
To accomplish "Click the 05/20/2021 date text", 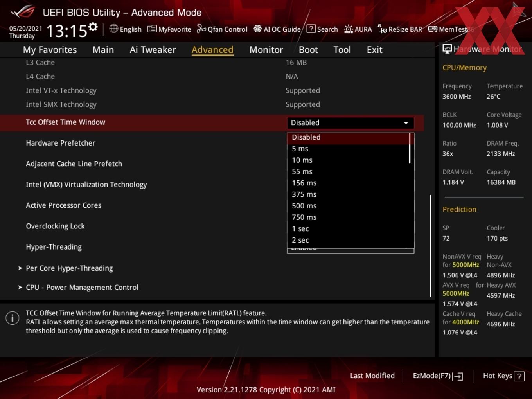I will click(x=25, y=28).
